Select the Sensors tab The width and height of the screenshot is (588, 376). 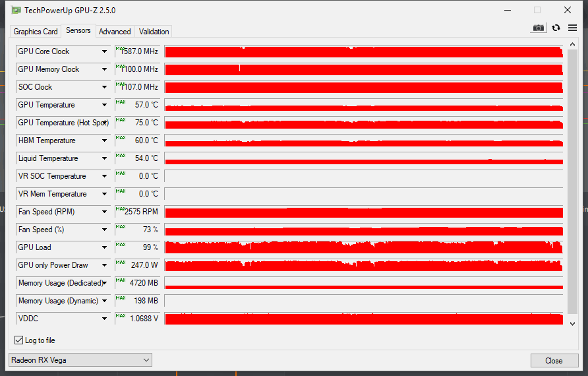pos(78,30)
